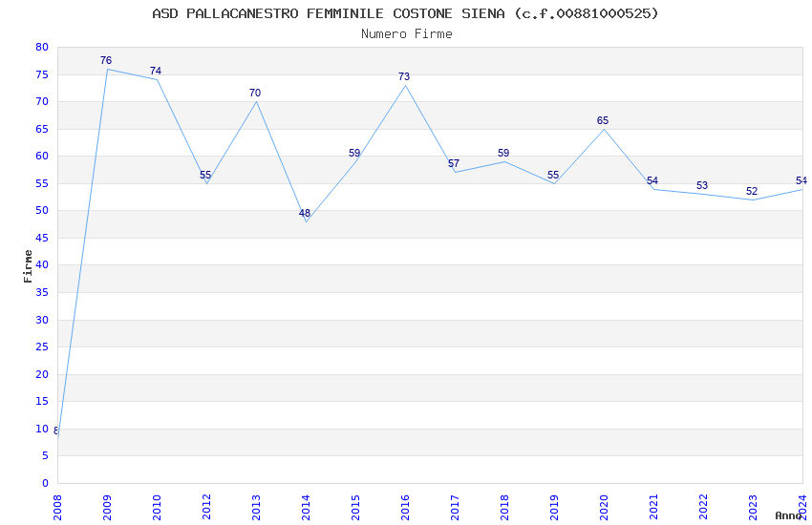The width and height of the screenshot is (812, 525).
Task: Select the data label 76 for 2009
Action: [106, 60]
